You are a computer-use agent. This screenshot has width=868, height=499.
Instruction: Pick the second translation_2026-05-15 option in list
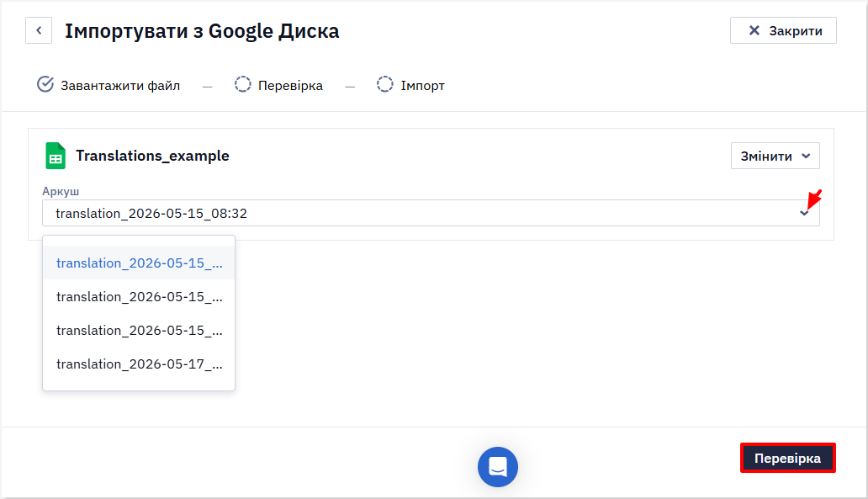click(x=139, y=296)
